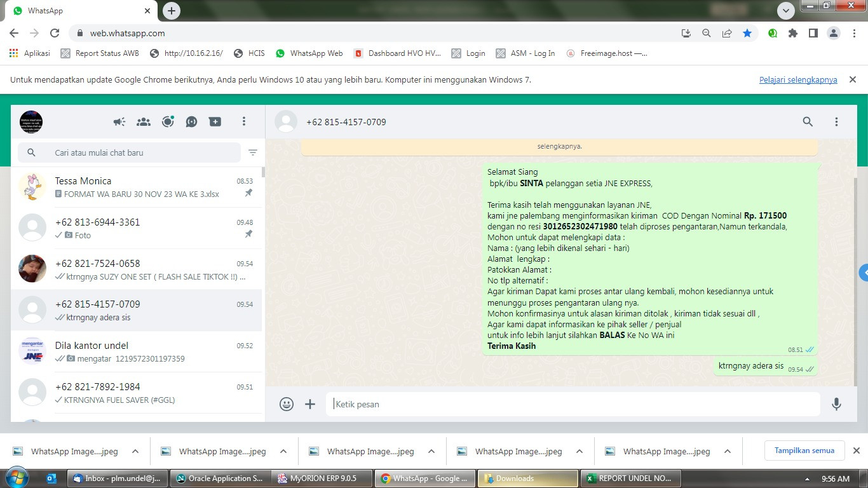Open the WhatsApp sidebar three-dot menu
868x488 pixels.
[244, 121]
